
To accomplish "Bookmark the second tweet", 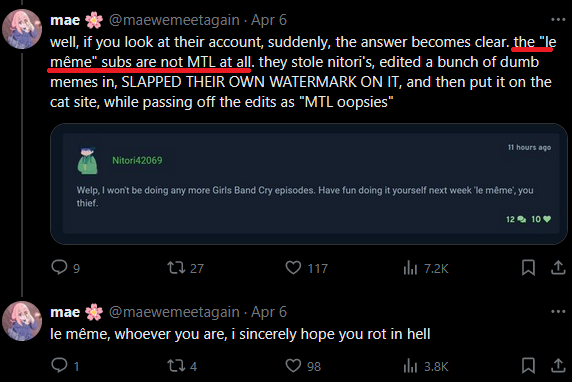I will tap(528, 366).
